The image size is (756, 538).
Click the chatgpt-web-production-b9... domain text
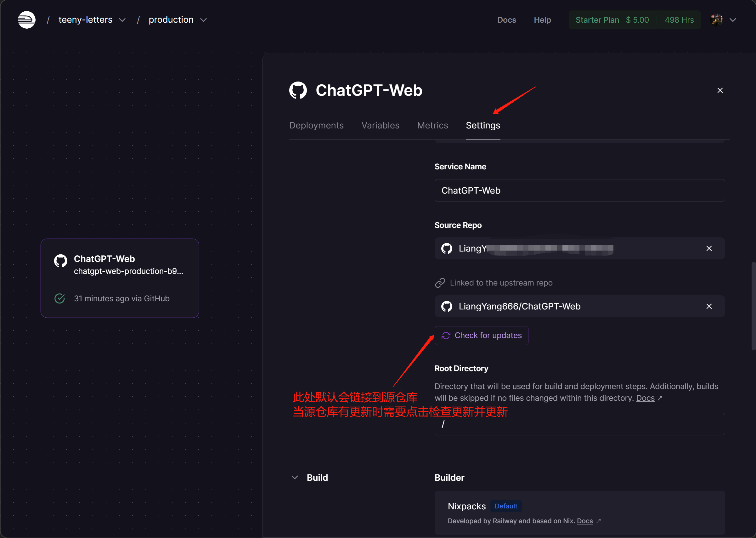coord(128,271)
